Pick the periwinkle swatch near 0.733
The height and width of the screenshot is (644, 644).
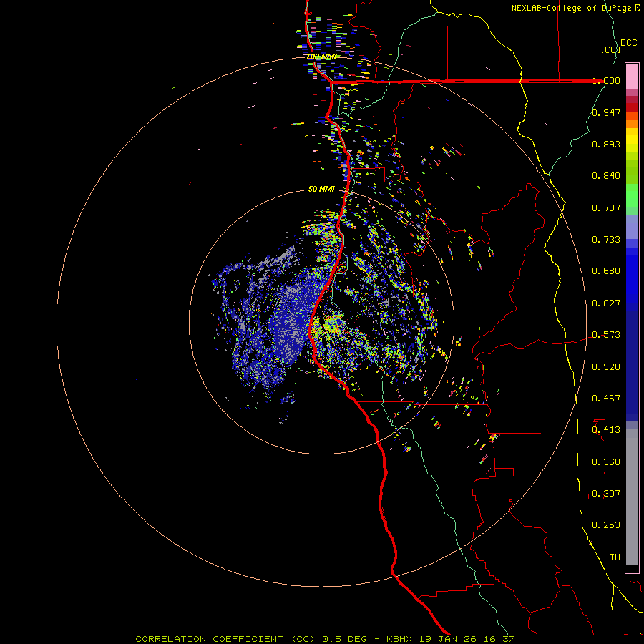632,227
